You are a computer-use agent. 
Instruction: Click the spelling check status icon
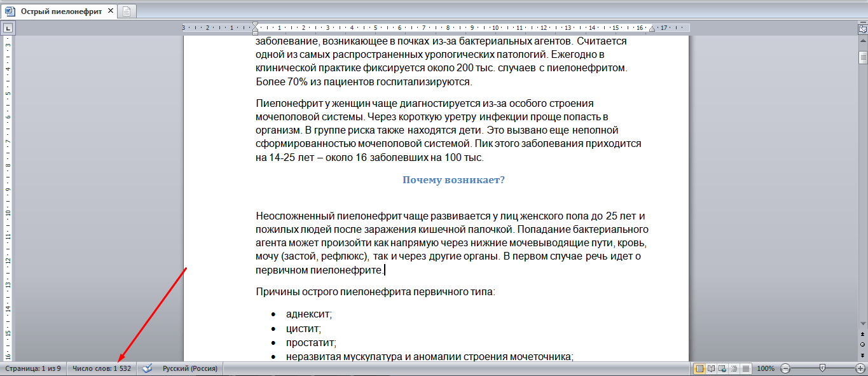click(147, 368)
